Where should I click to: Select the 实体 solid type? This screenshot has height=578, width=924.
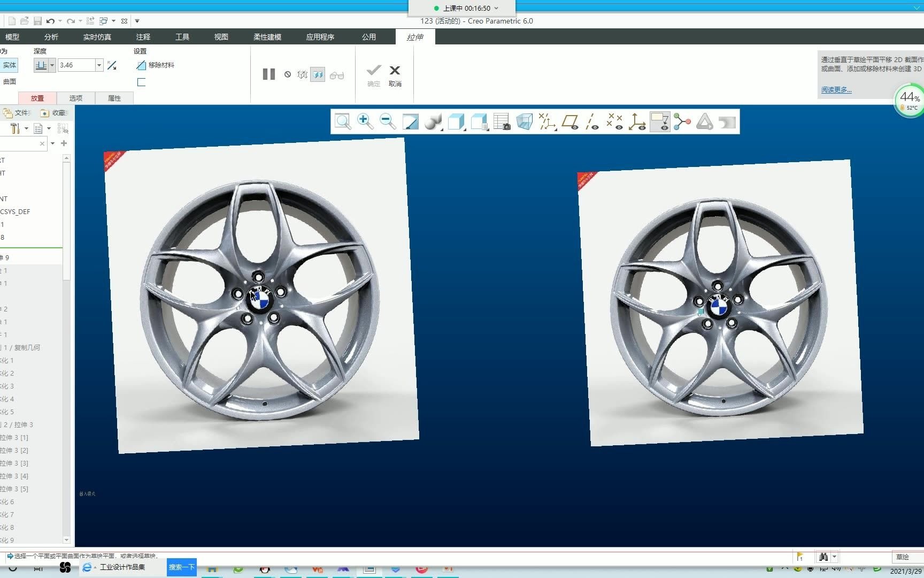point(10,65)
